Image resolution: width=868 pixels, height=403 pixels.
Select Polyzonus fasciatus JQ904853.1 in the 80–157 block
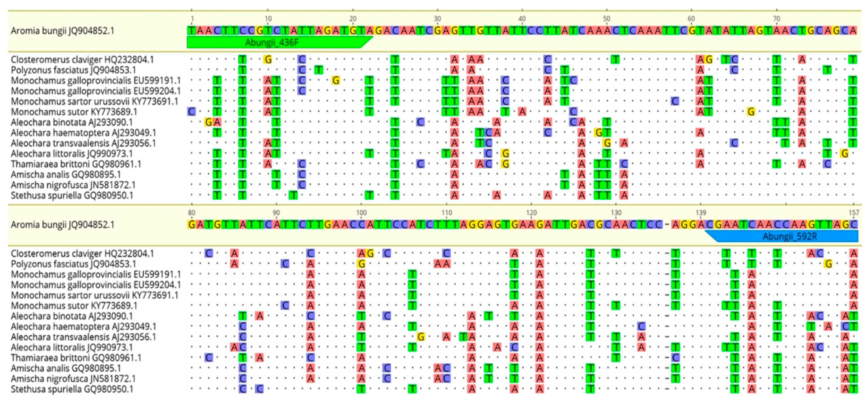[73, 264]
